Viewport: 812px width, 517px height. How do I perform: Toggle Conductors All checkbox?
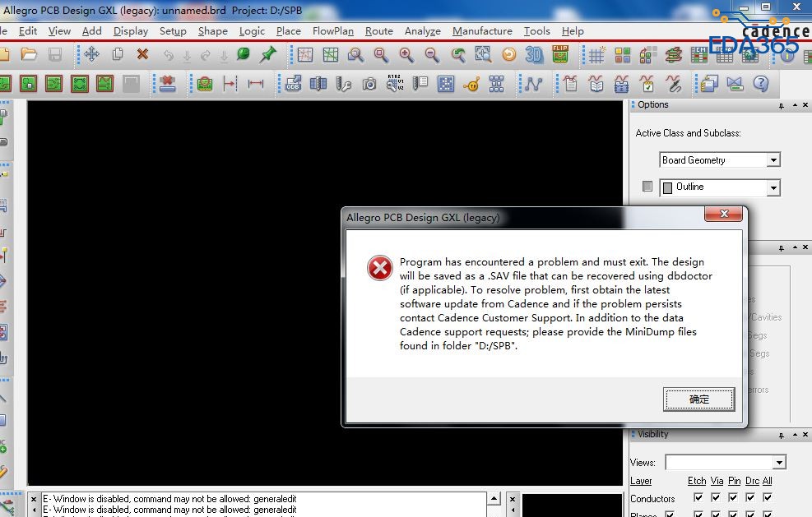(x=768, y=497)
